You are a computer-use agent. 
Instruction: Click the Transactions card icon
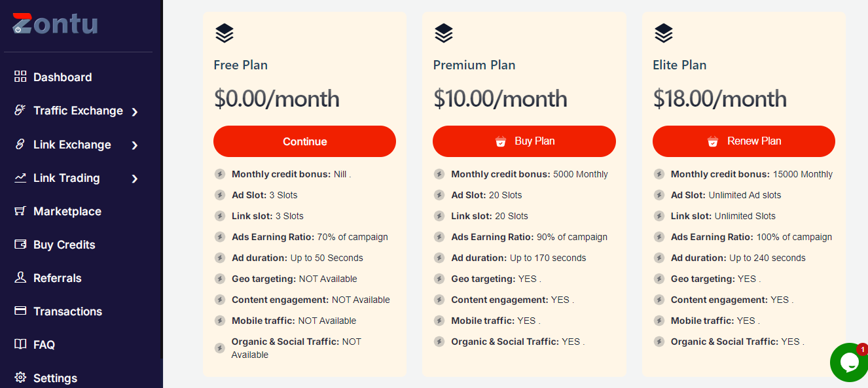pos(20,311)
